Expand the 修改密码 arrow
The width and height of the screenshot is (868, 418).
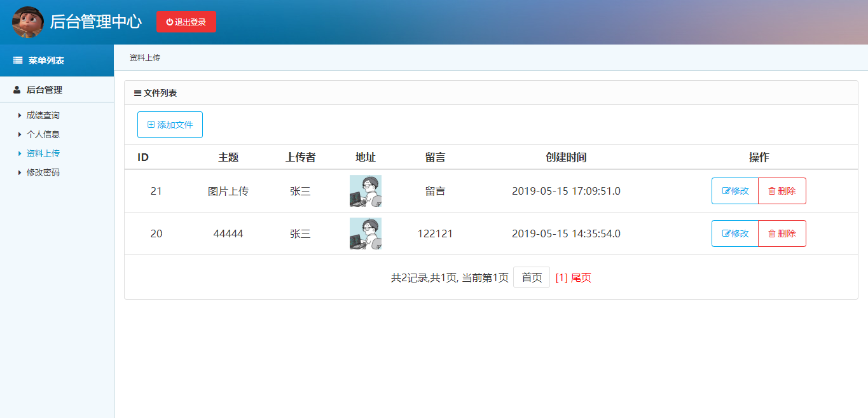20,172
